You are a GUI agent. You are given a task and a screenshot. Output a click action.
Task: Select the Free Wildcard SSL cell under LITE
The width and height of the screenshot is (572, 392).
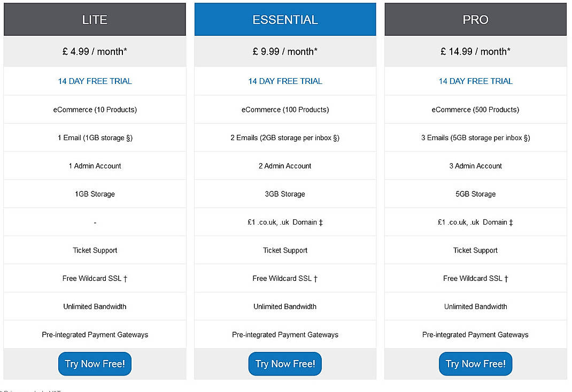click(x=95, y=278)
